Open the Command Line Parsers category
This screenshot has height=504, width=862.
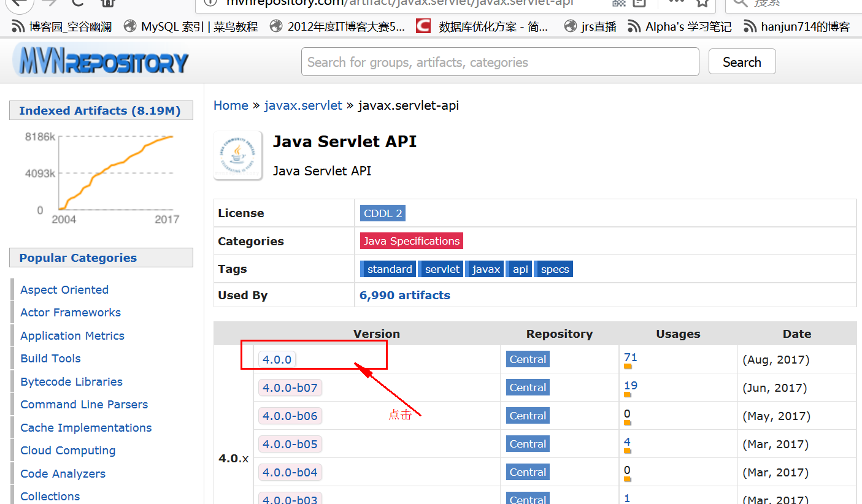(x=84, y=405)
